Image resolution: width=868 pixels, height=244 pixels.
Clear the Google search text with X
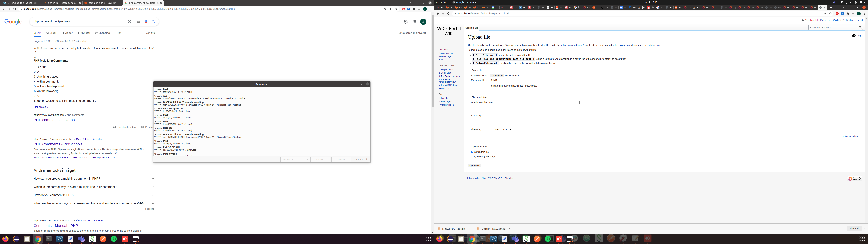(x=129, y=22)
